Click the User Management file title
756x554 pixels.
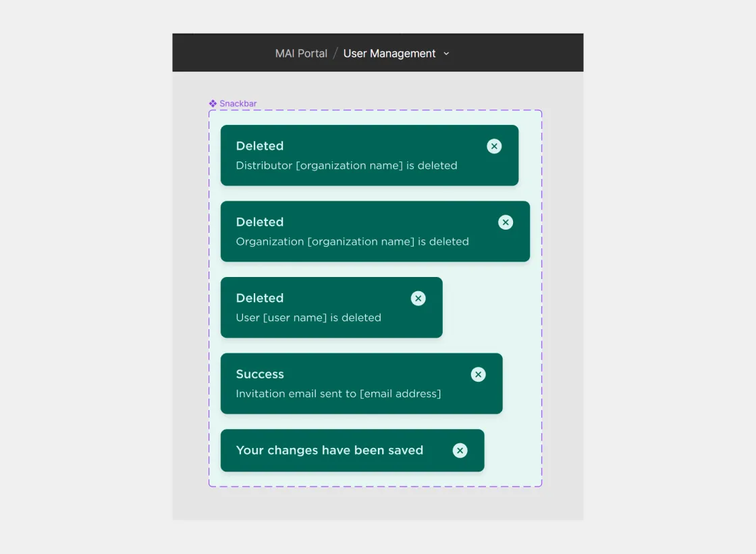[389, 53]
